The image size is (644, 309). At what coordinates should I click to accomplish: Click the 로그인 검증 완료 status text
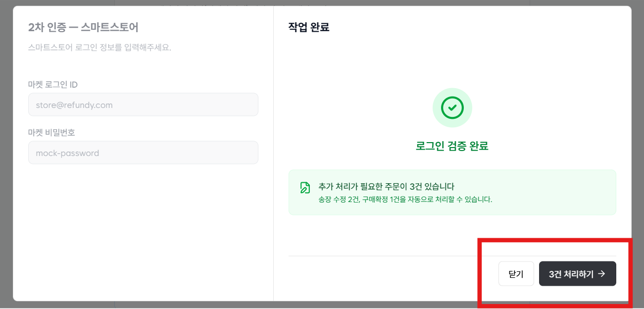[452, 147]
